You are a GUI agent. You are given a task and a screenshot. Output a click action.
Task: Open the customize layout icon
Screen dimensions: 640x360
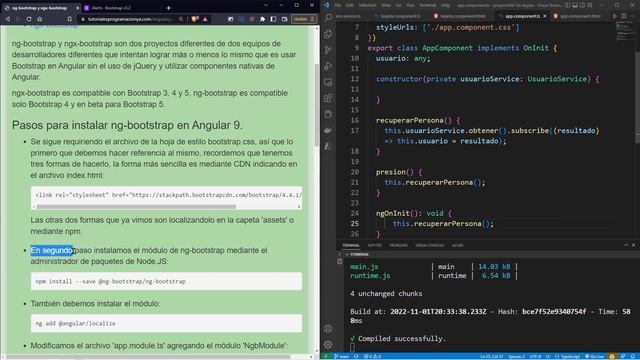590,5
